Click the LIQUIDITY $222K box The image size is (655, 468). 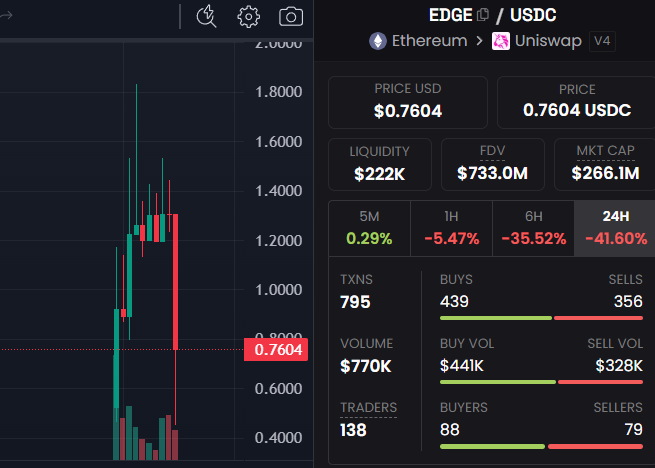pyautogui.click(x=380, y=164)
